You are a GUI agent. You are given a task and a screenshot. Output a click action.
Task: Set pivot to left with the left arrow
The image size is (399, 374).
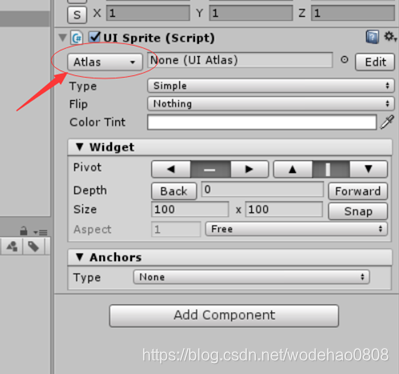pyautogui.click(x=171, y=169)
